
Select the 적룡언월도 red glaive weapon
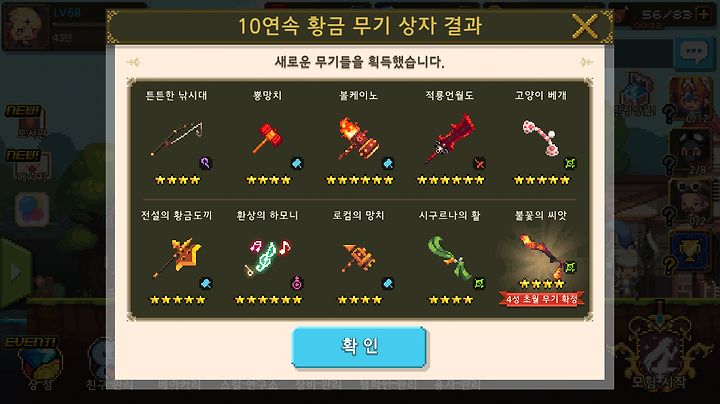[450, 138]
